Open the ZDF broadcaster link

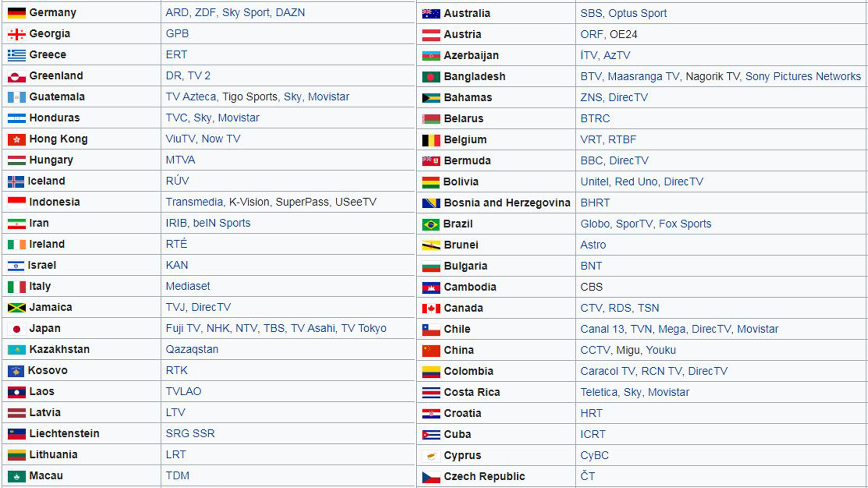[205, 13]
